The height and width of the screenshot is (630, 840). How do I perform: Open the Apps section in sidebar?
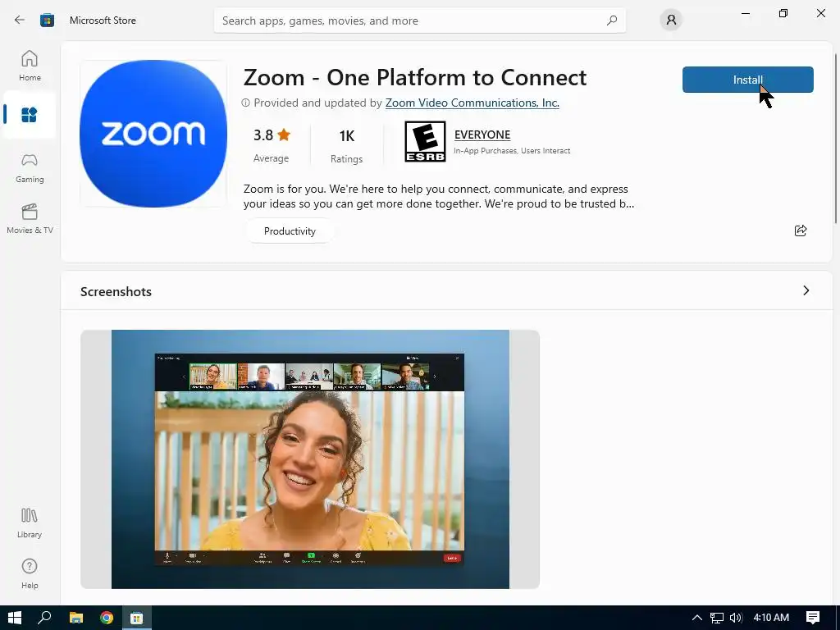pos(30,115)
